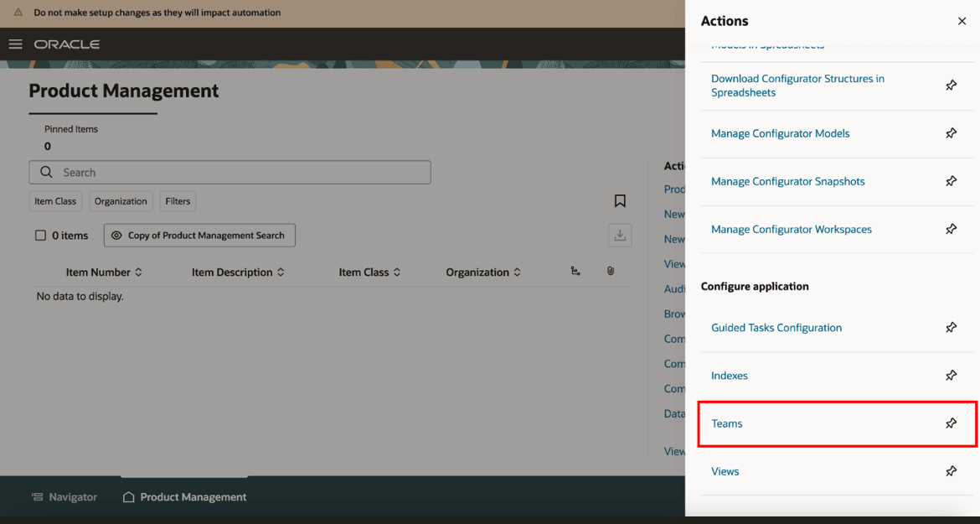Click the Pinned Items count
The height and width of the screenshot is (524, 980).
pos(48,147)
